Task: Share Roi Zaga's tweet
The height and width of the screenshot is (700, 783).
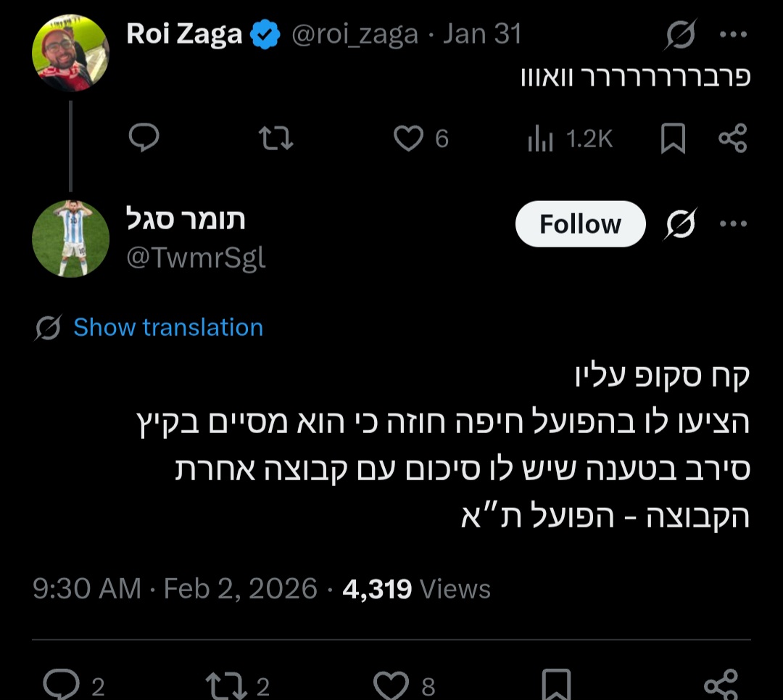Action: coord(732,139)
